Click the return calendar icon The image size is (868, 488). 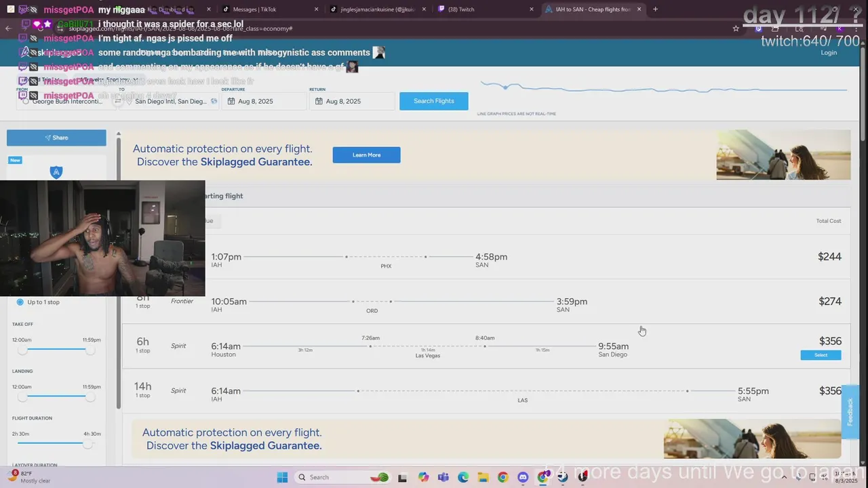tap(319, 101)
